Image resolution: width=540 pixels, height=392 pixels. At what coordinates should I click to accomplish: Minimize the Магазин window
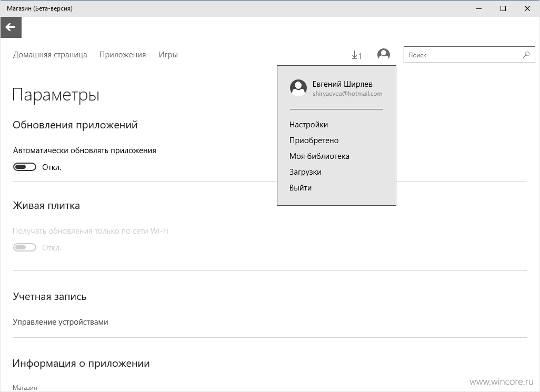479,8
